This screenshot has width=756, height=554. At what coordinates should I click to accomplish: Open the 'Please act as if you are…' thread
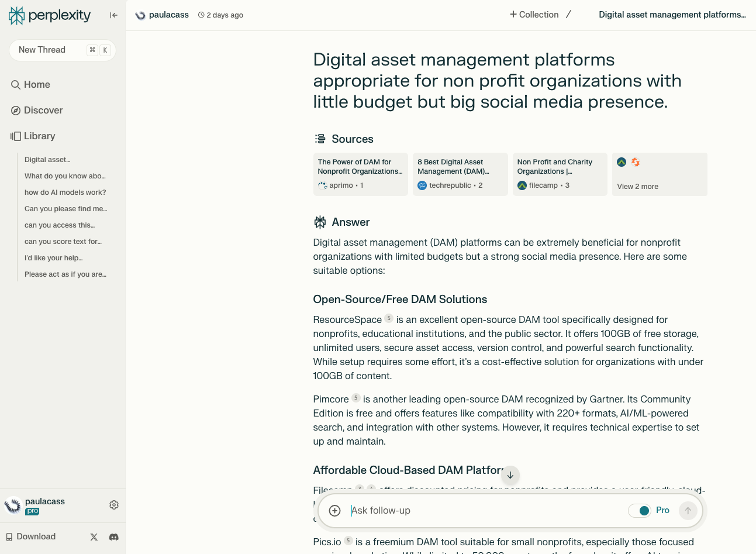65,274
